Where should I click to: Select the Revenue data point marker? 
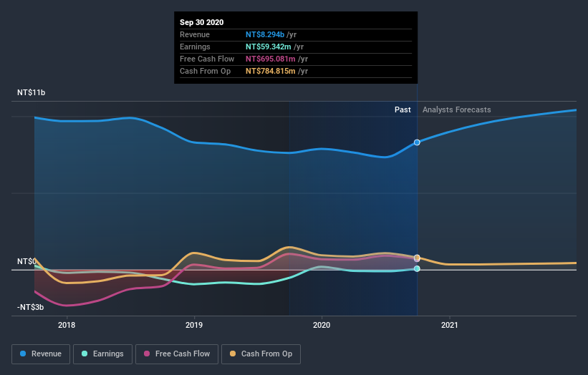coord(417,142)
